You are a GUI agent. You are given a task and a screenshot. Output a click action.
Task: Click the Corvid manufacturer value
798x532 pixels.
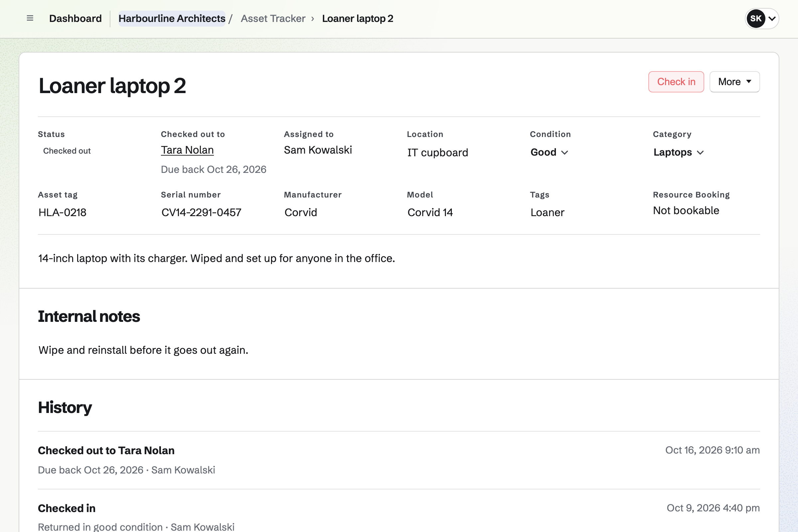pos(301,212)
